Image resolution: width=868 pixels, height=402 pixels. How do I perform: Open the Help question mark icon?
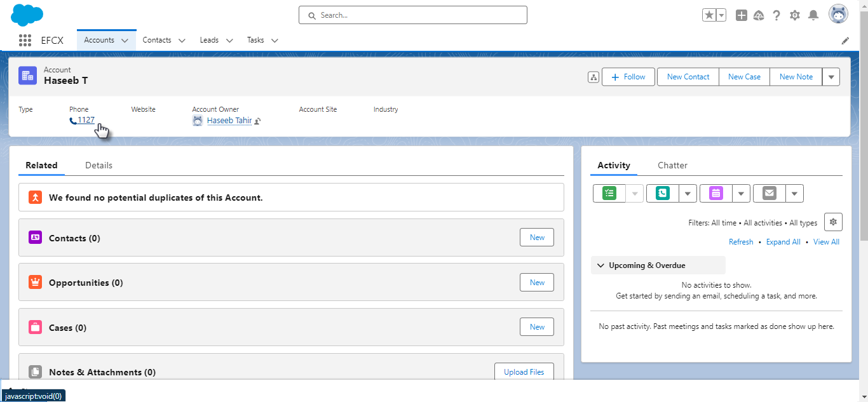coord(776,15)
